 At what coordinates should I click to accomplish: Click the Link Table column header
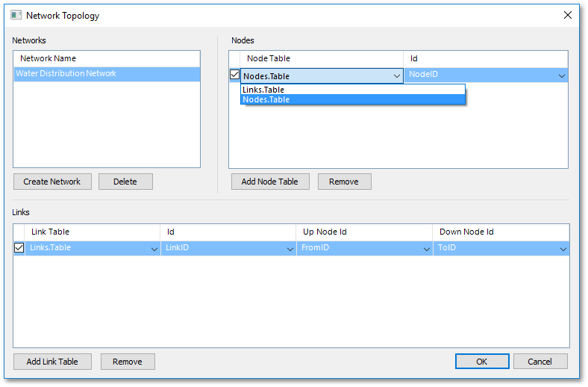pos(93,232)
